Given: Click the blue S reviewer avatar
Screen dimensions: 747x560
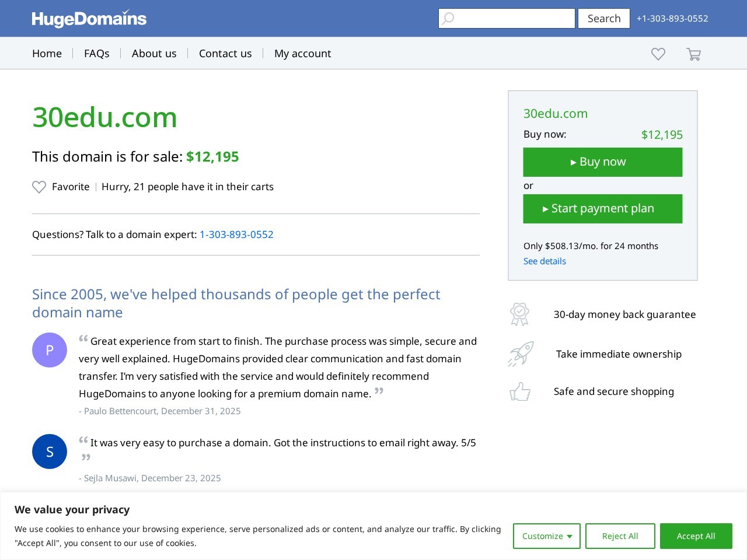Looking at the screenshot, I should click(50, 452).
